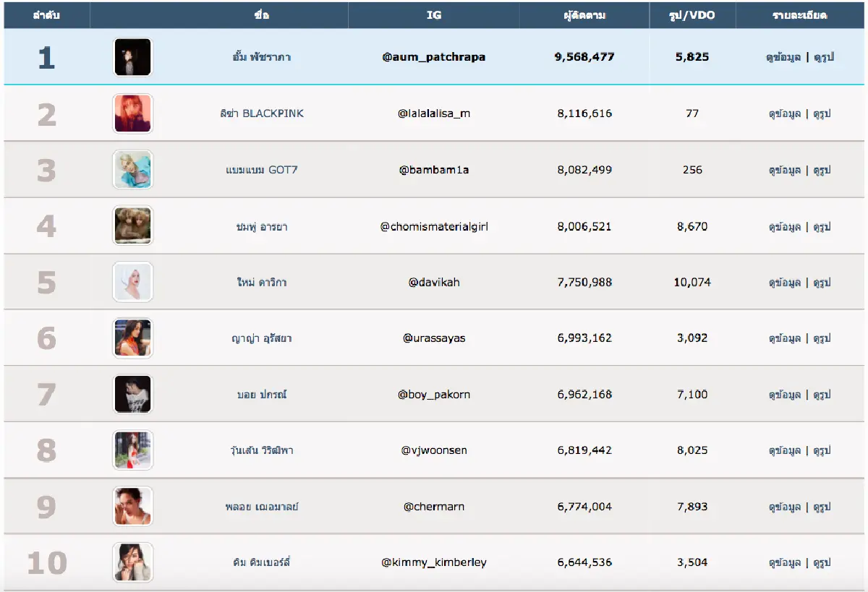Viewport: 868px width, 592px height.
Task: Open the ดูรูป link for rank 10
Action: [822, 563]
